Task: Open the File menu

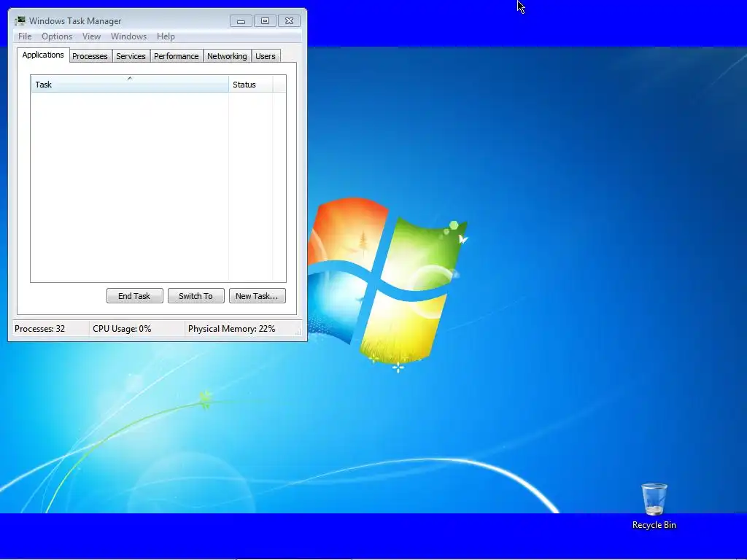Action: [25, 36]
